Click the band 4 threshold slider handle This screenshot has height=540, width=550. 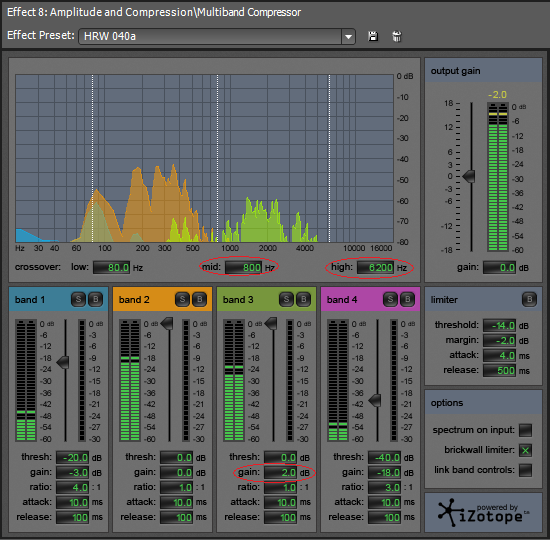tap(375, 400)
